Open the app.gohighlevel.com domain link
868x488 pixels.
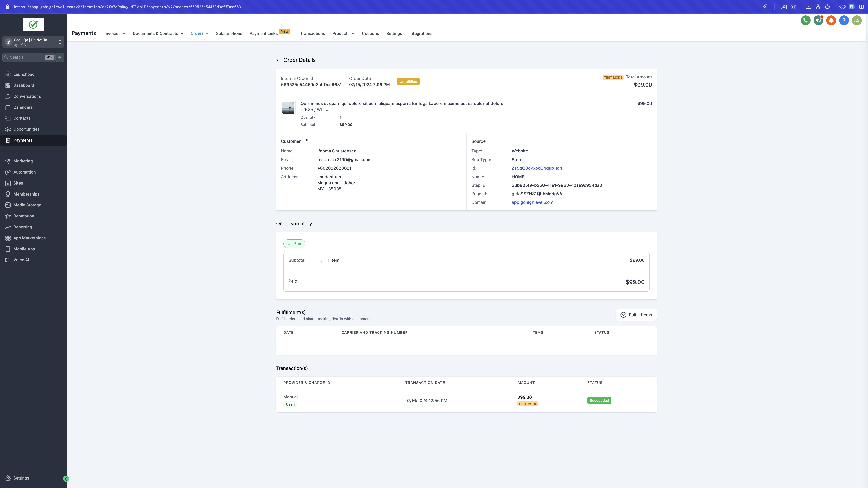[x=532, y=202]
